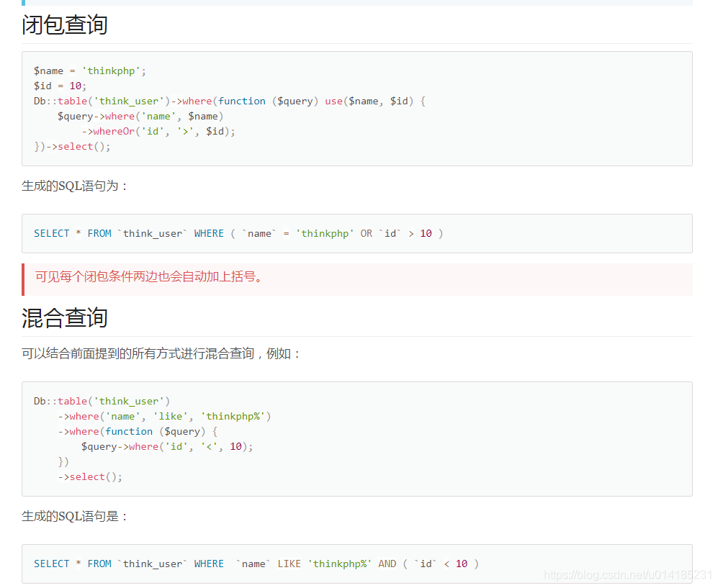The width and height of the screenshot is (718, 588).
Task: Click the 闭包查询 heading
Action: click(x=65, y=25)
